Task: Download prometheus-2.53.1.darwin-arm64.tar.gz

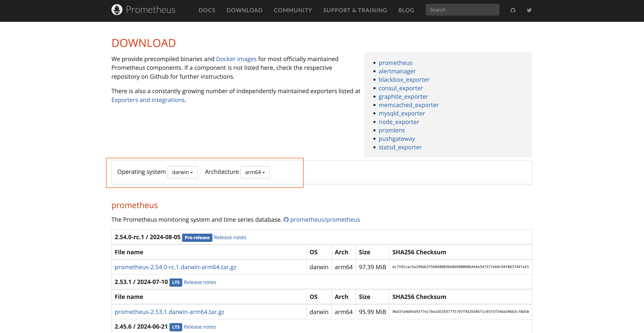Action: point(169,312)
